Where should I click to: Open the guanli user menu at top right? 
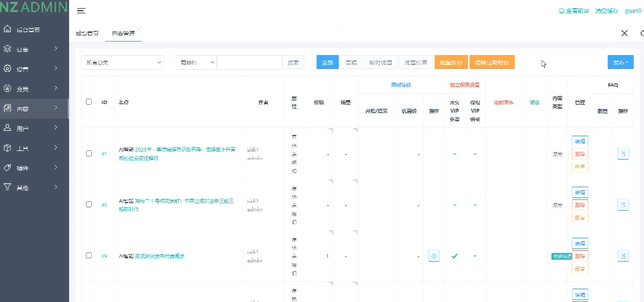(x=634, y=11)
